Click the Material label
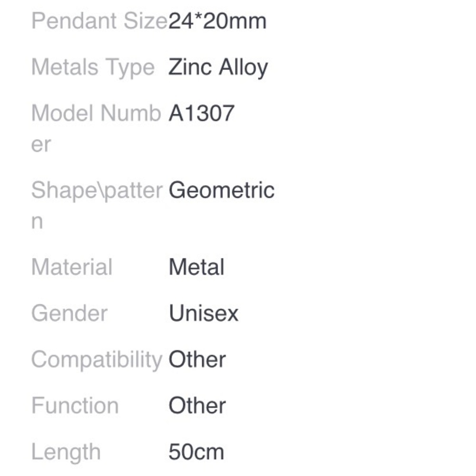 tap(72, 267)
